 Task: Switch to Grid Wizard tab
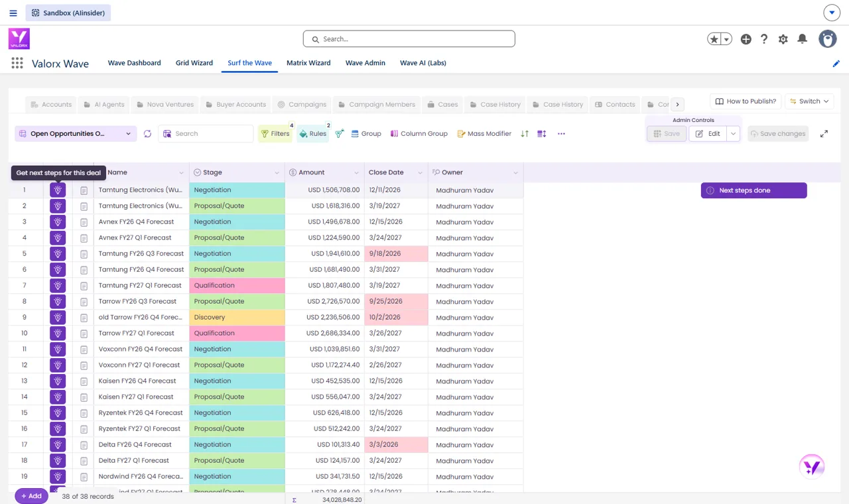(x=194, y=63)
